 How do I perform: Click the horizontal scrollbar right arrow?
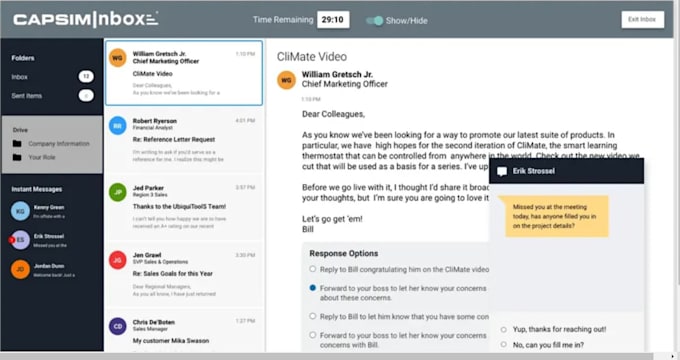[673, 357]
